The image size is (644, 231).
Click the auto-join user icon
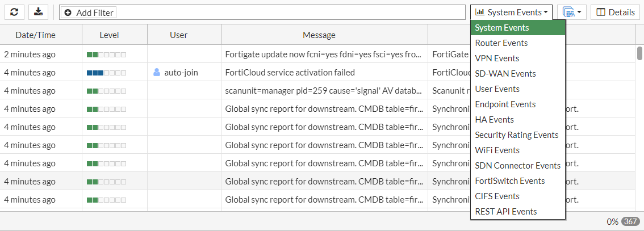tap(157, 72)
